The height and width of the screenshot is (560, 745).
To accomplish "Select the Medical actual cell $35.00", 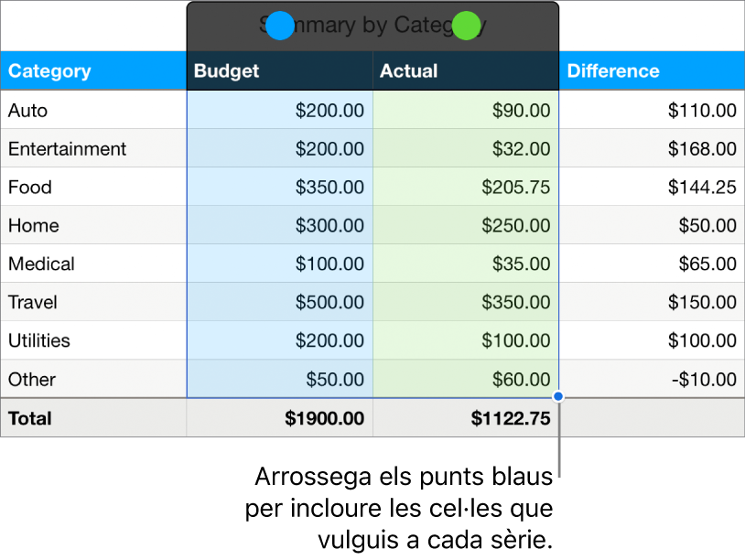I will pyautogui.click(x=465, y=264).
